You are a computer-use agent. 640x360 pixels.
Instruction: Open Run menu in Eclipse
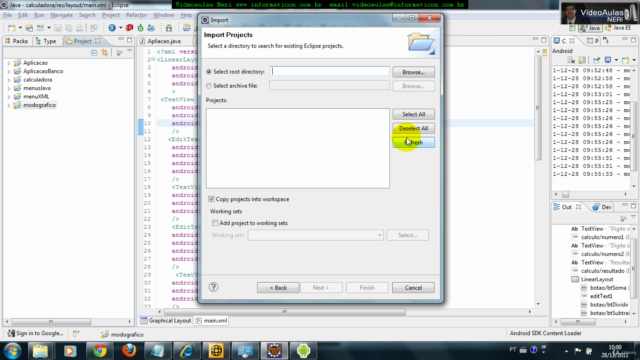tap(39, 15)
